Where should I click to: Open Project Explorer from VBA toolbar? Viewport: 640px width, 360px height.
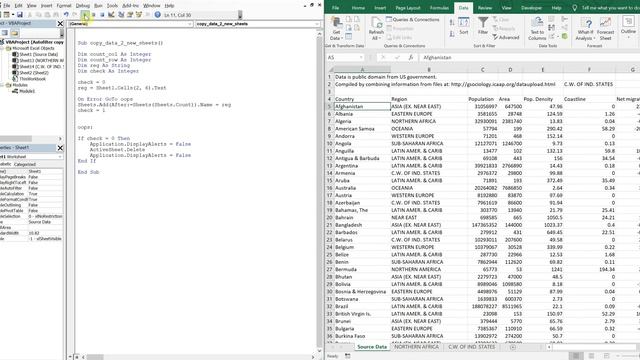[x=121, y=15]
